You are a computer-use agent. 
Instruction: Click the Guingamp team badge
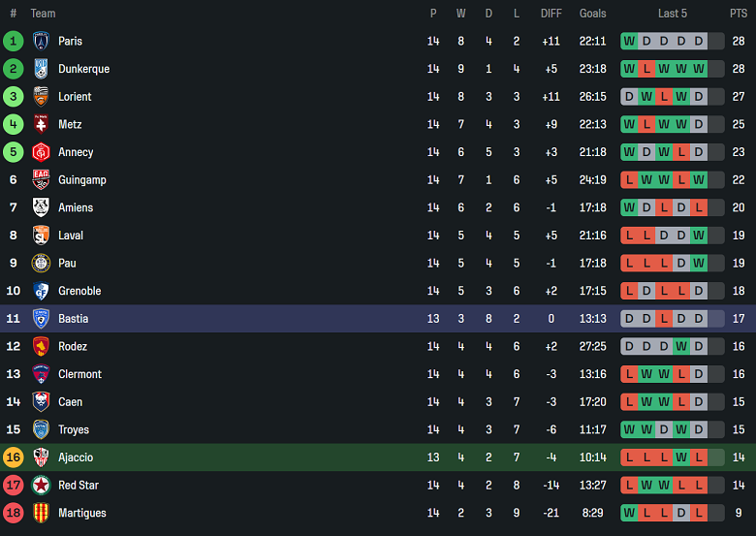point(41,180)
